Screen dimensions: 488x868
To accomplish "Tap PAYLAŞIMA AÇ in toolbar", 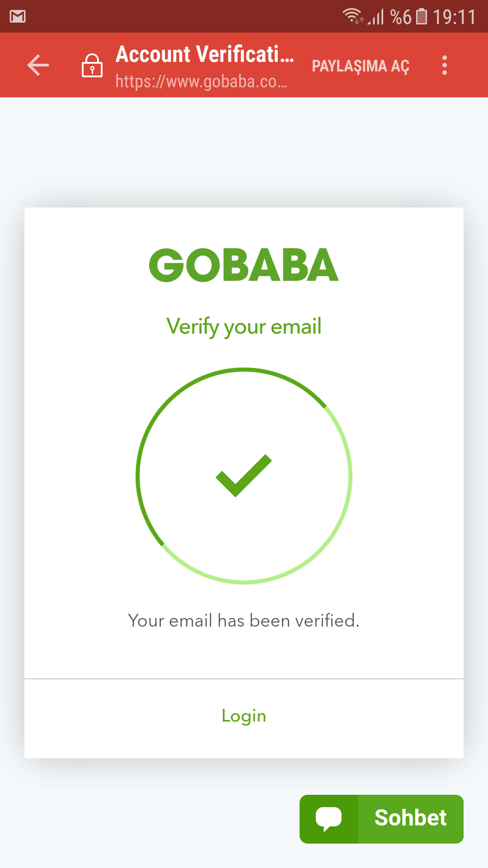I will pos(360,66).
